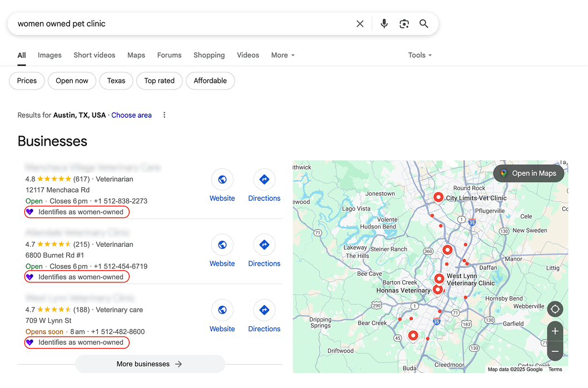Zoom out on the map
Viewport: 588px width, 388px height.
point(555,351)
